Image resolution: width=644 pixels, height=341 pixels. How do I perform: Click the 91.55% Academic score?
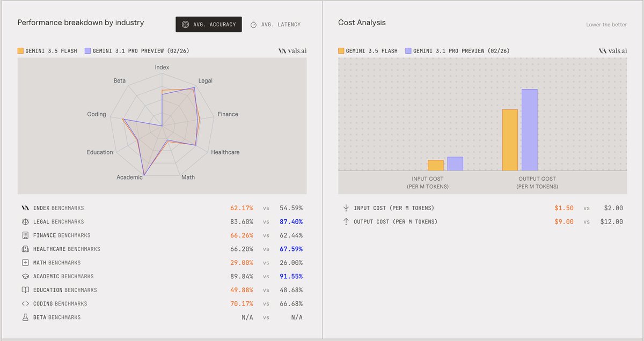pyautogui.click(x=291, y=276)
